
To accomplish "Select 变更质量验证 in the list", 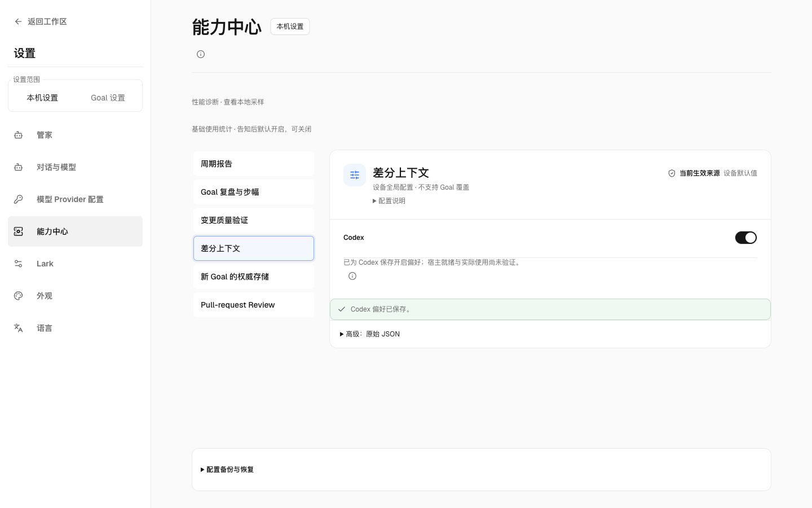I will [254, 220].
